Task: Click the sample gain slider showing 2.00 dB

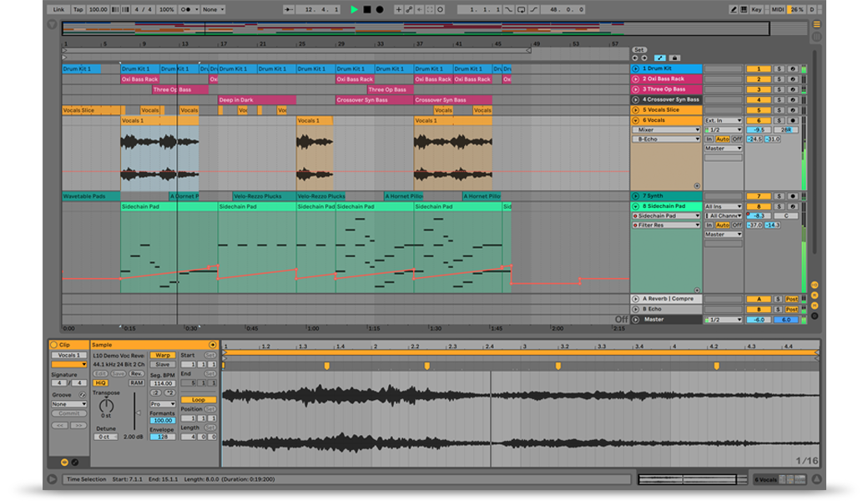Action: [134, 412]
